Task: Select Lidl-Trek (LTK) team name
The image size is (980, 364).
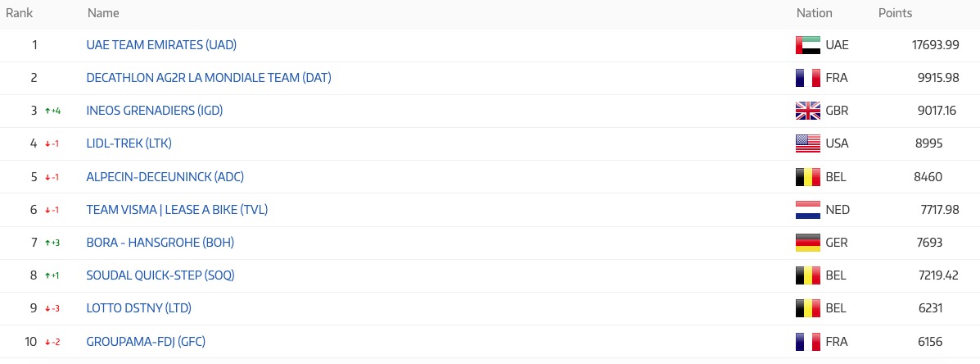Action: (x=129, y=143)
